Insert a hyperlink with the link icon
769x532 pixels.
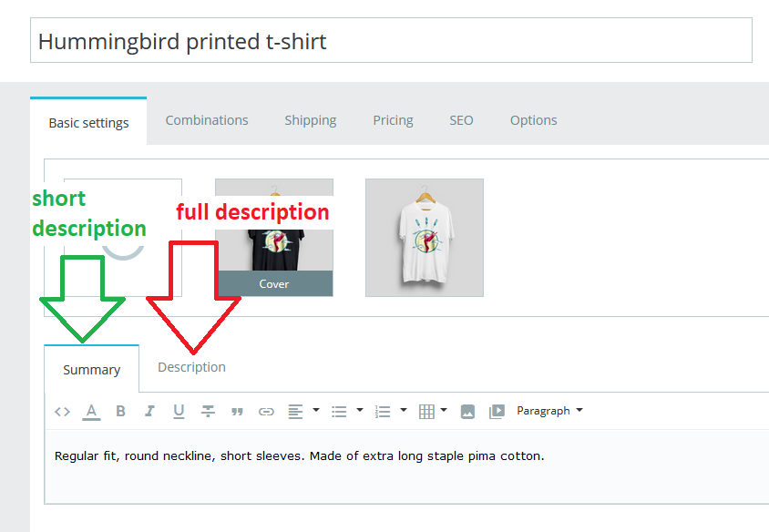pyautogui.click(x=266, y=412)
